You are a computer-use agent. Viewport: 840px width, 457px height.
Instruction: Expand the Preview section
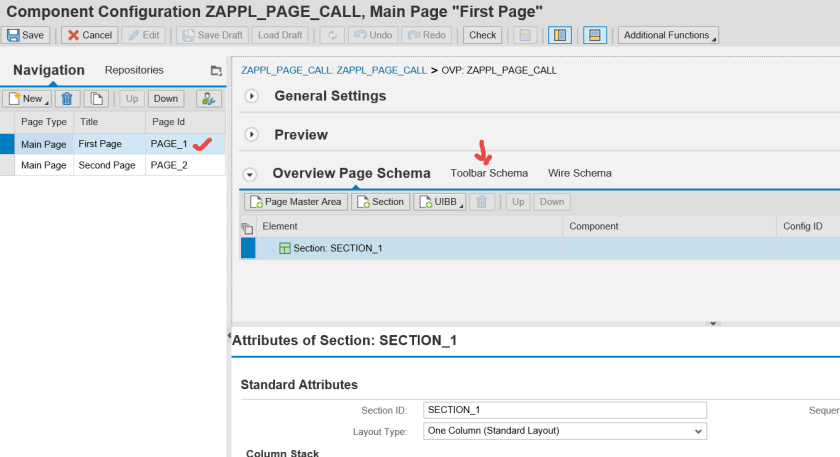point(252,134)
